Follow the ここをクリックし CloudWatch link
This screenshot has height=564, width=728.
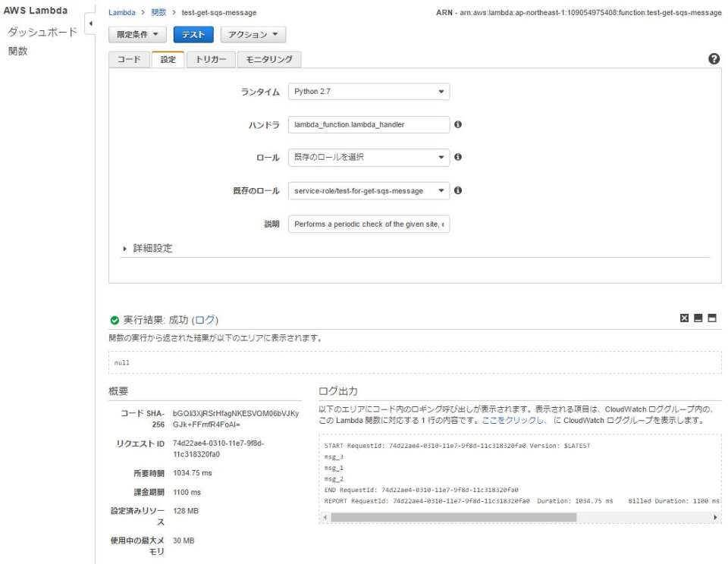click(513, 421)
